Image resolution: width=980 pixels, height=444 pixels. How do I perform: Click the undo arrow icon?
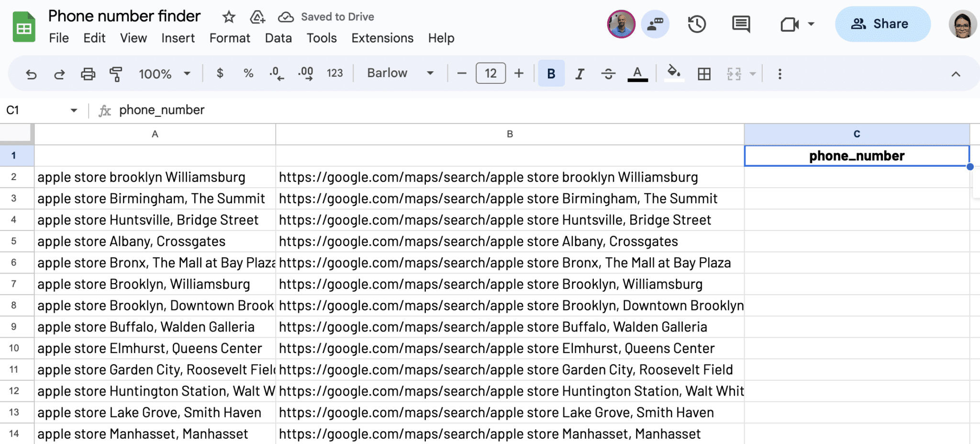31,74
